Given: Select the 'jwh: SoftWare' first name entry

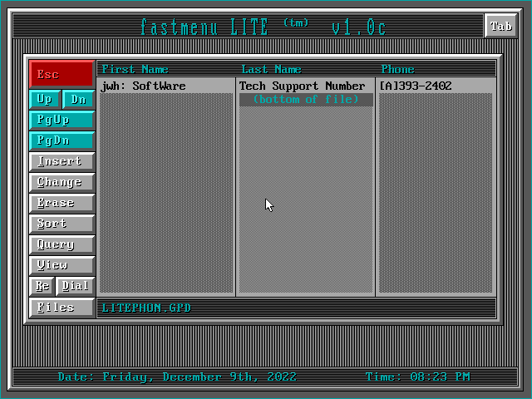Looking at the screenshot, I should click(143, 86).
